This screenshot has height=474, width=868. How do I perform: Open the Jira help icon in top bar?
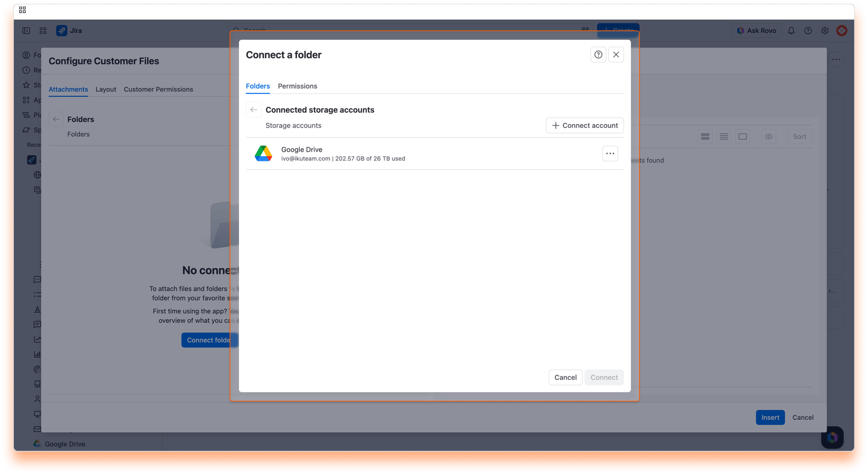point(808,30)
